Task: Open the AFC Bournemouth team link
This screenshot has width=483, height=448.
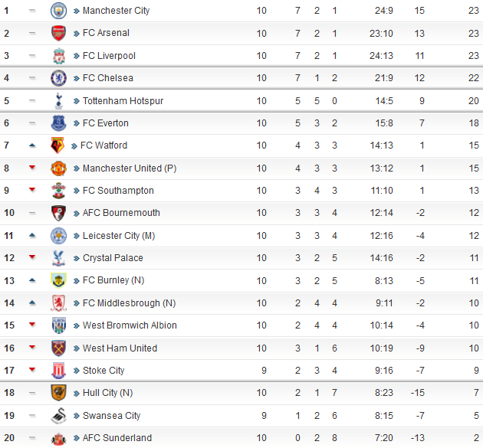Action: (121, 213)
